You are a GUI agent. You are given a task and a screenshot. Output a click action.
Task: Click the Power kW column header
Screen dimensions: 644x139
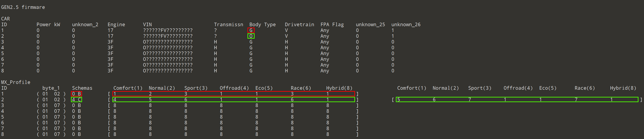point(48,25)
